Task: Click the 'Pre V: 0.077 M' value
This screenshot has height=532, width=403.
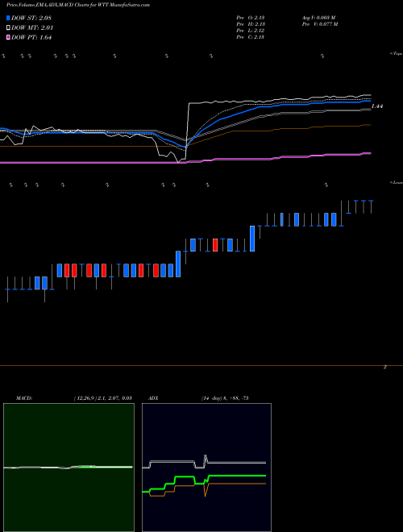Action: pos(320,24)
